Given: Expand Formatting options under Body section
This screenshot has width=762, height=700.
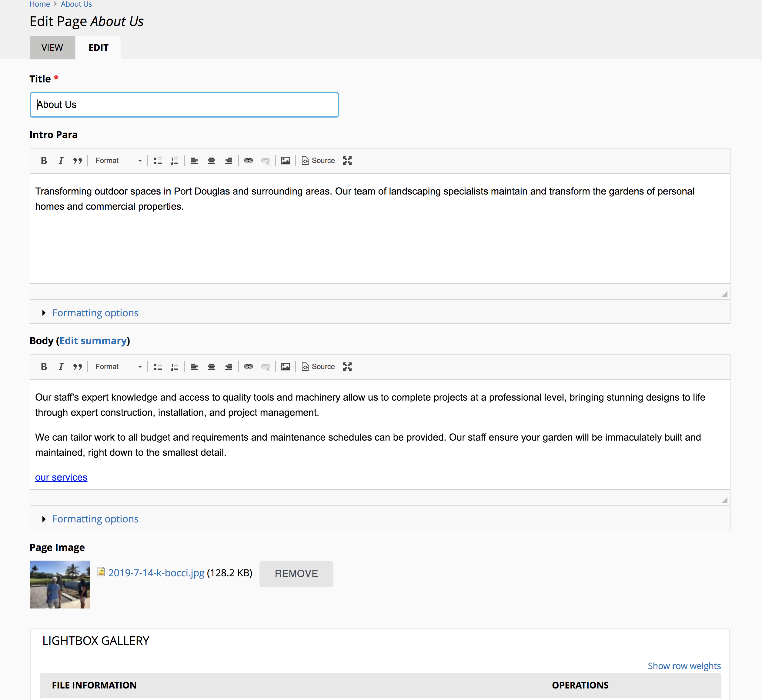Looking at the screenshot, I should point(95,518).
